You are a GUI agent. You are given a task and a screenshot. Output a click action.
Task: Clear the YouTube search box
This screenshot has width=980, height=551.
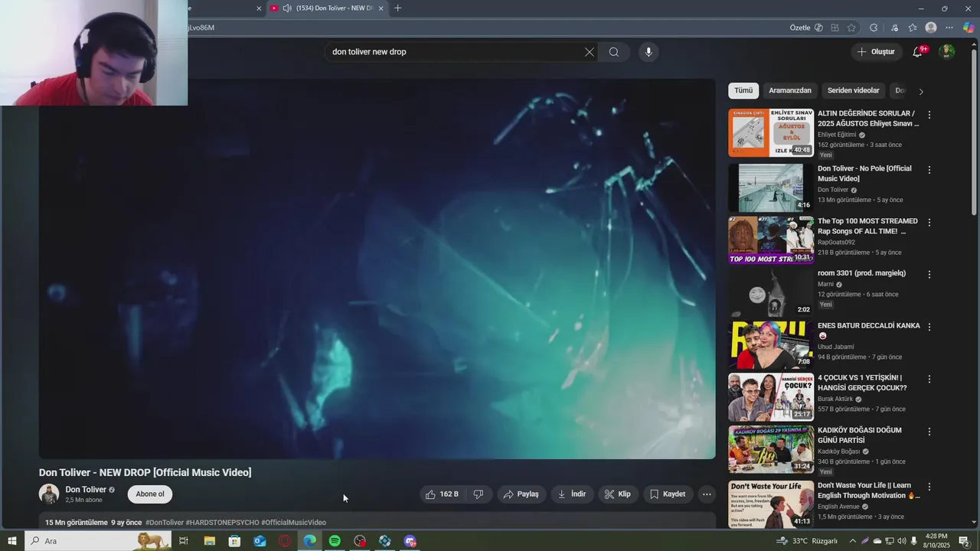click(x=589, y=52)
